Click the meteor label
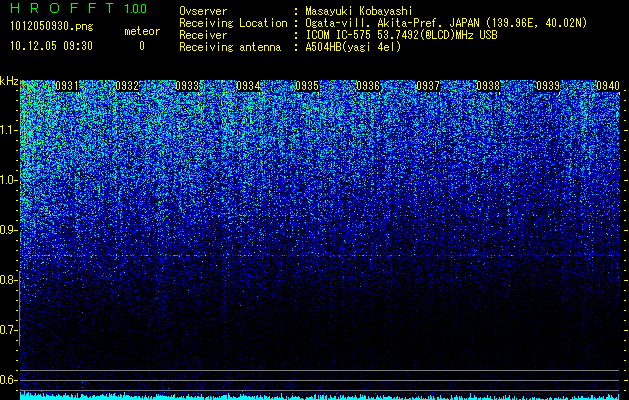 pyautogui.click(x=142, y=31)
